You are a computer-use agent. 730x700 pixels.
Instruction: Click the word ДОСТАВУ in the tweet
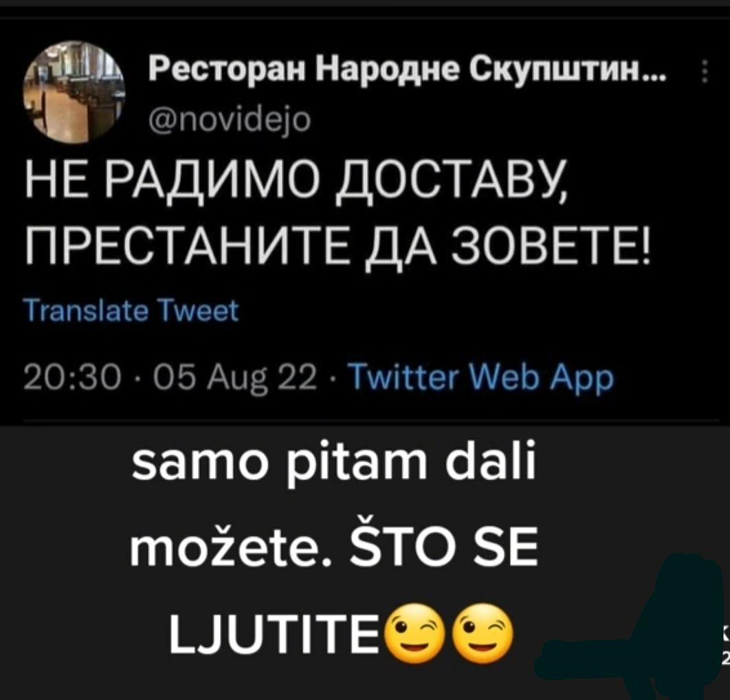tap(451, 183)
